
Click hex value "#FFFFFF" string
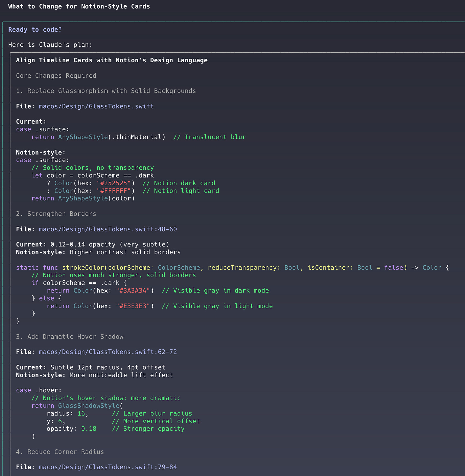[x=114, y=191]
